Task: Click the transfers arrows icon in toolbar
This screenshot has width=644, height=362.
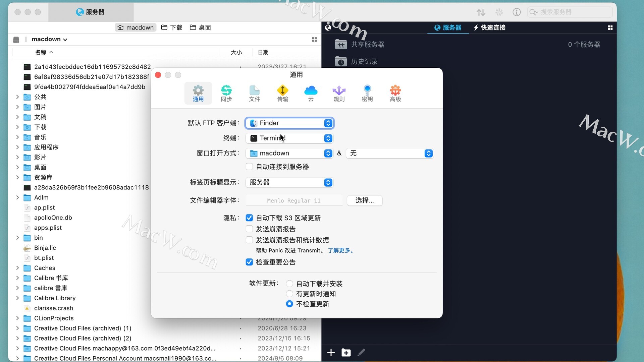Action: tap(481, 12)
